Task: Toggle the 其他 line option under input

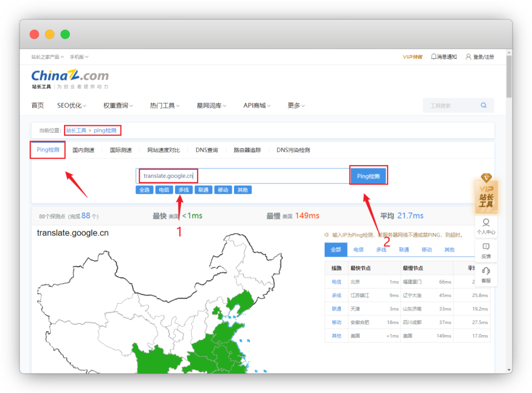Action: 242,190
